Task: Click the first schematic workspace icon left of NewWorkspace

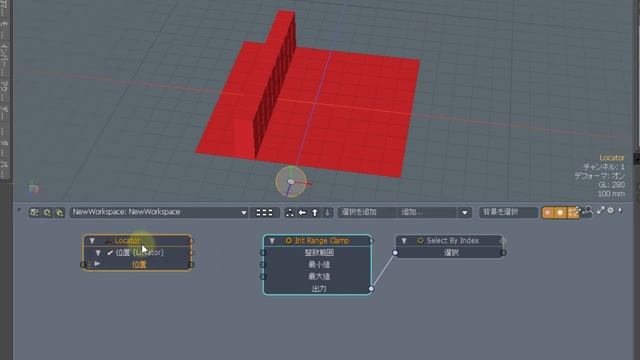Action: (x=35, y=212)
